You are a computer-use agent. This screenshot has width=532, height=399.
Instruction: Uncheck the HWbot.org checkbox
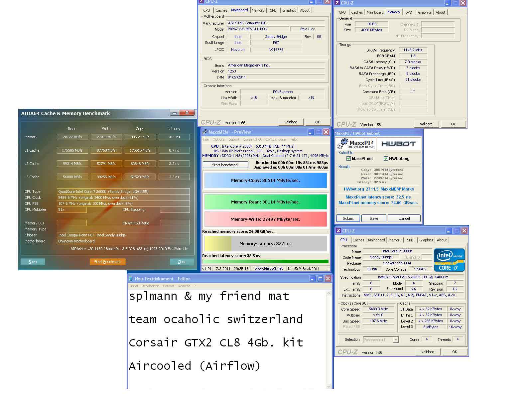(386, 159)
